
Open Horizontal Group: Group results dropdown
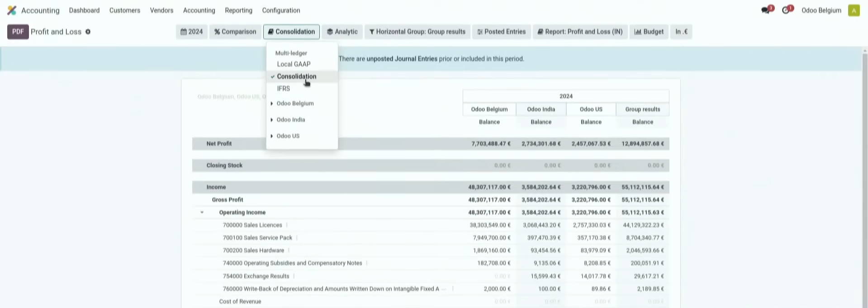(x=417, y=32)
